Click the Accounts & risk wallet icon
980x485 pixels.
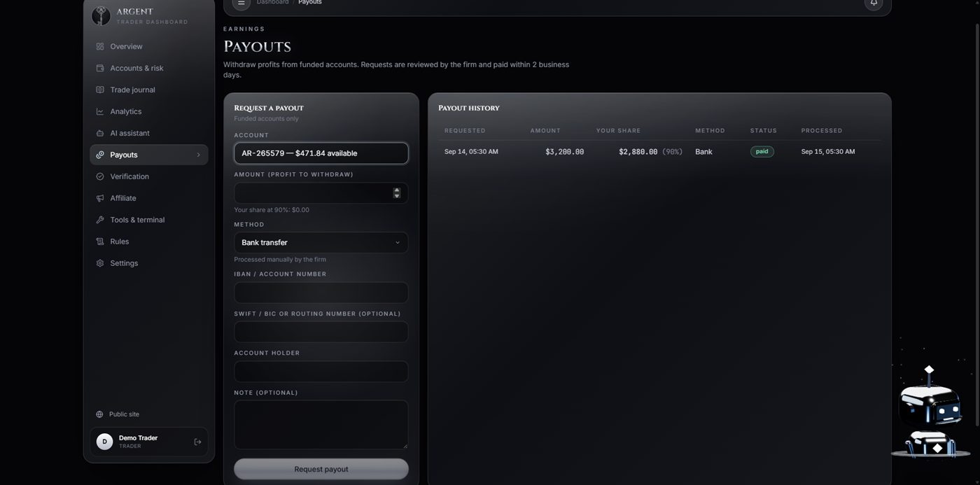coord(100,68)
